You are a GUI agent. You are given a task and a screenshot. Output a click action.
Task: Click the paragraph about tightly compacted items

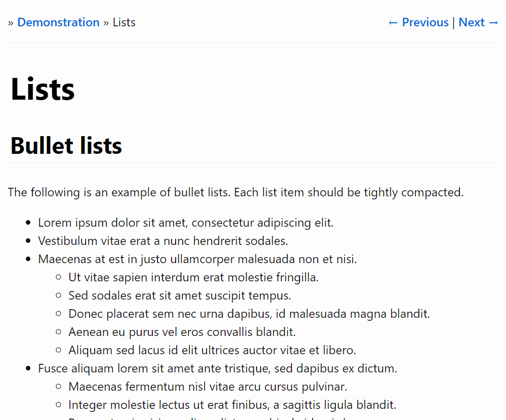(x=235, y=192)
